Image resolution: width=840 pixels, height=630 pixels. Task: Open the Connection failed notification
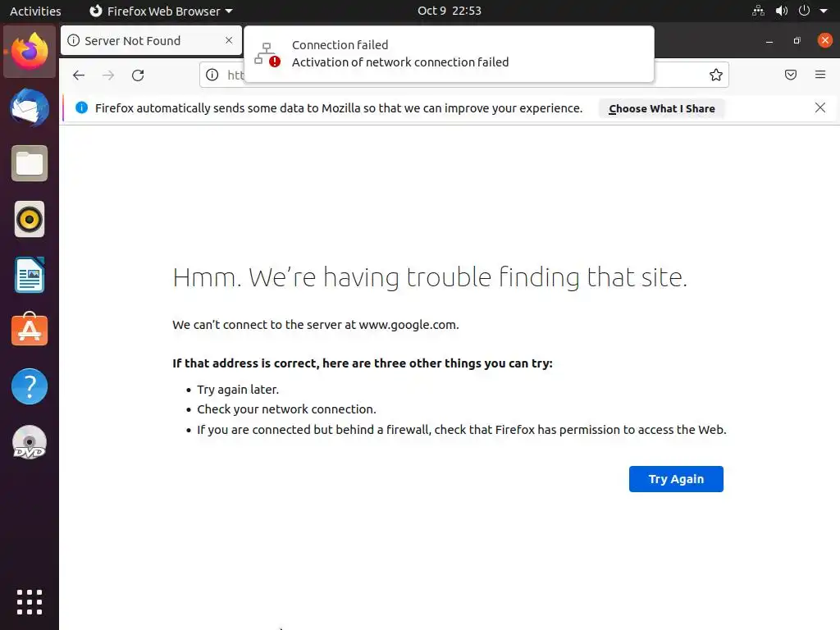449,53
